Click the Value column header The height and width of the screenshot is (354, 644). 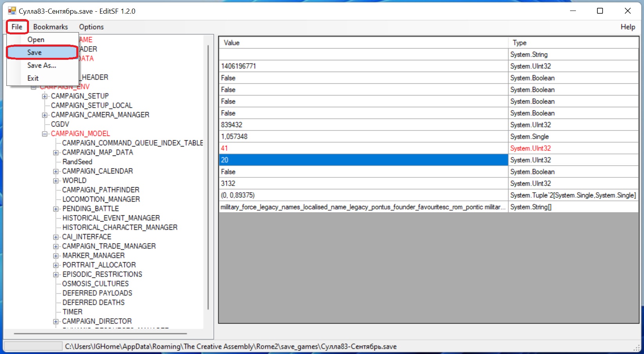[x=363, y=43]
